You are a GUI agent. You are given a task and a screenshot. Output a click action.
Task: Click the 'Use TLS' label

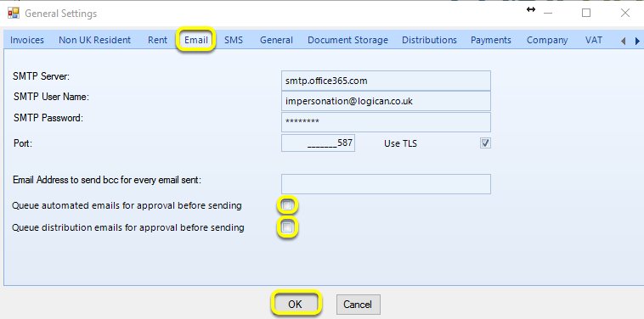tap(400, 143)
